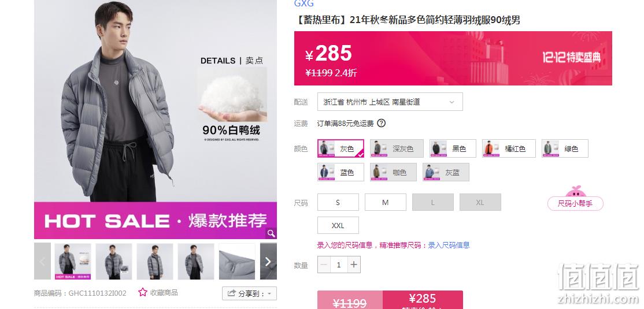Decrease quantity with minus button
644x309 pixels.
324,265
